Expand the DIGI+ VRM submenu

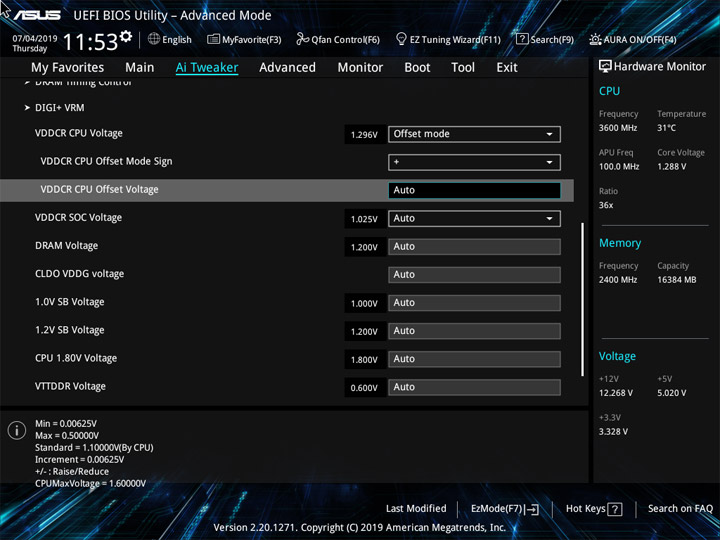[59, 108]
